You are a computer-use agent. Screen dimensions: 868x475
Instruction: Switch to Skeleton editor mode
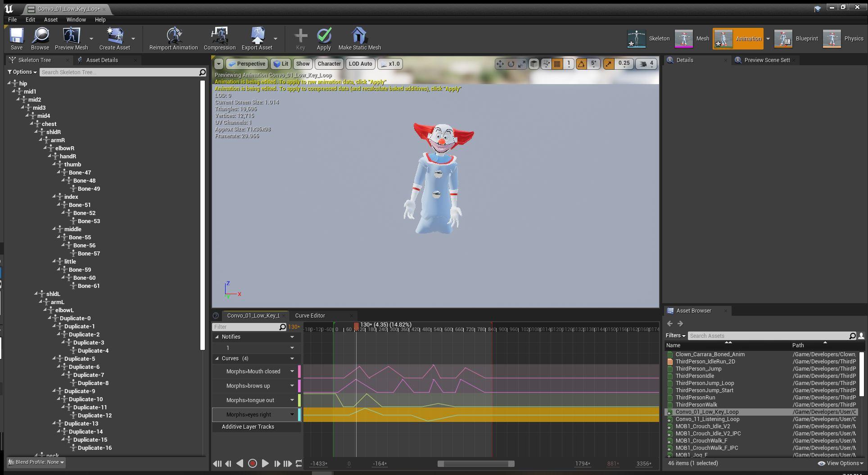coord(649,39)
